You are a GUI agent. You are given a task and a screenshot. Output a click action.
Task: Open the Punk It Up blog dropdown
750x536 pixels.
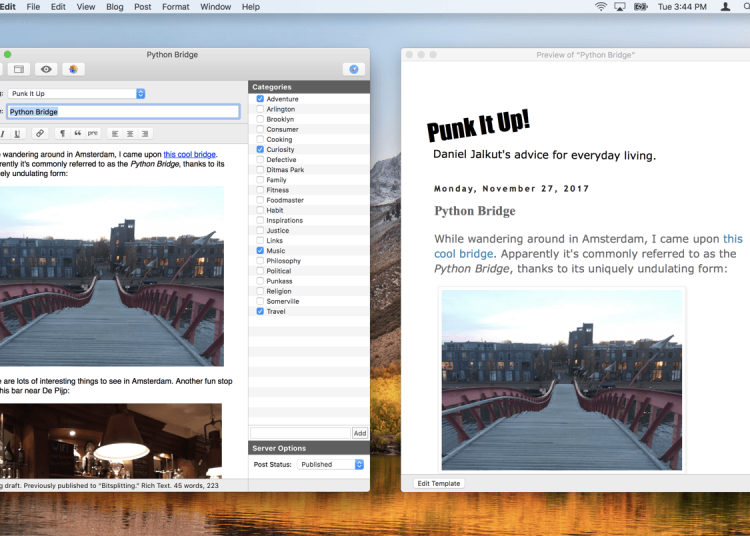tap(76, 93)
